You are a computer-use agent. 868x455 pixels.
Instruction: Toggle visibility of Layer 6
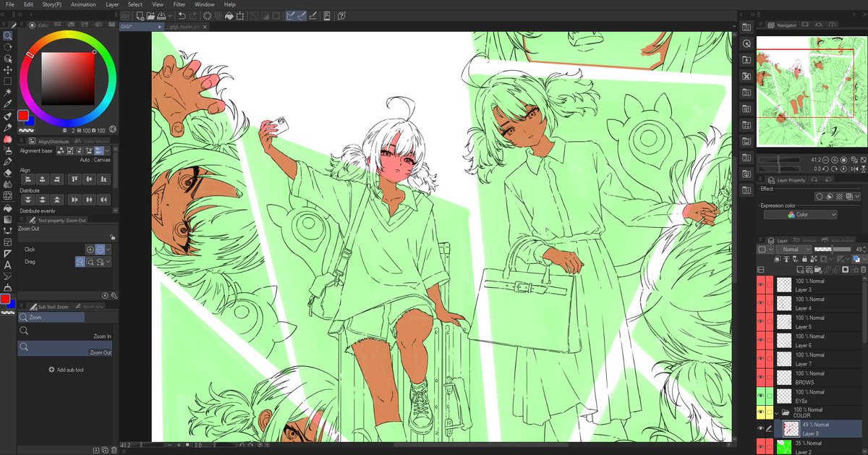coord(760,341)
